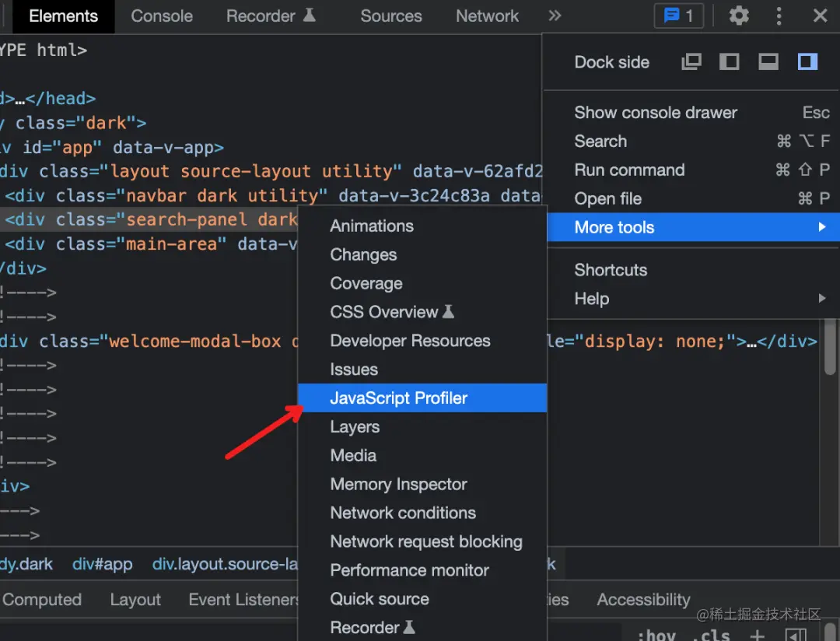Select the welcome-modal-box div node
The height and width of the screenshot is (641, 840).
[x=150, y=341]
